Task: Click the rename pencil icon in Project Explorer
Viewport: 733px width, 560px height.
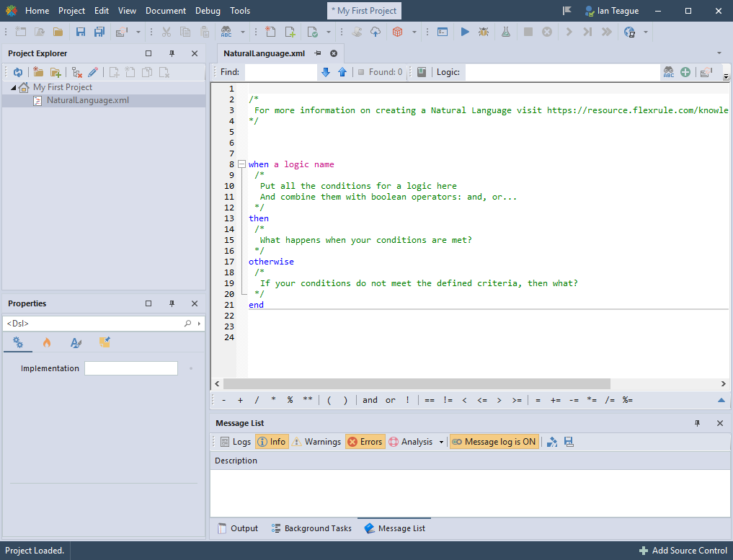Action: [x=92, y=73]
